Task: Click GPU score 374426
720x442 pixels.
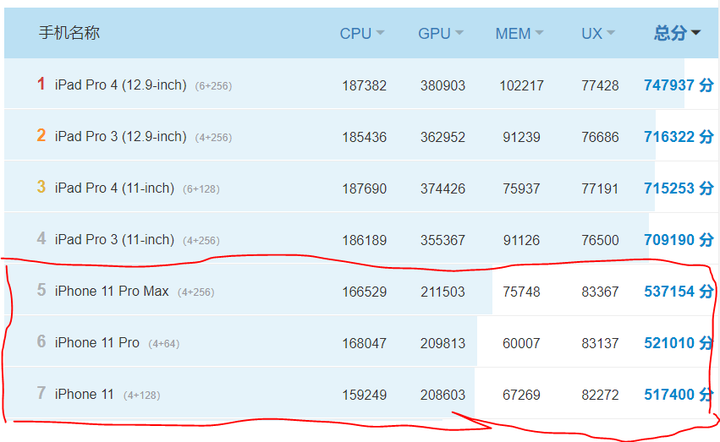Action: 443,189
